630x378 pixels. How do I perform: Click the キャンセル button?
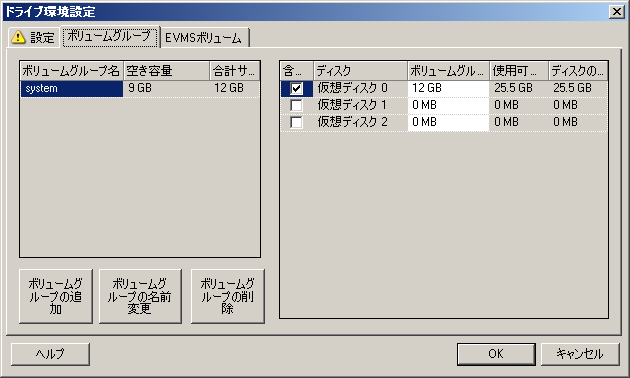point(580,354)
